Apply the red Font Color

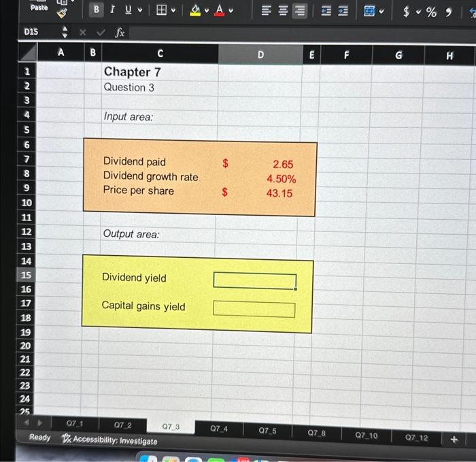[x=219, y=10]
